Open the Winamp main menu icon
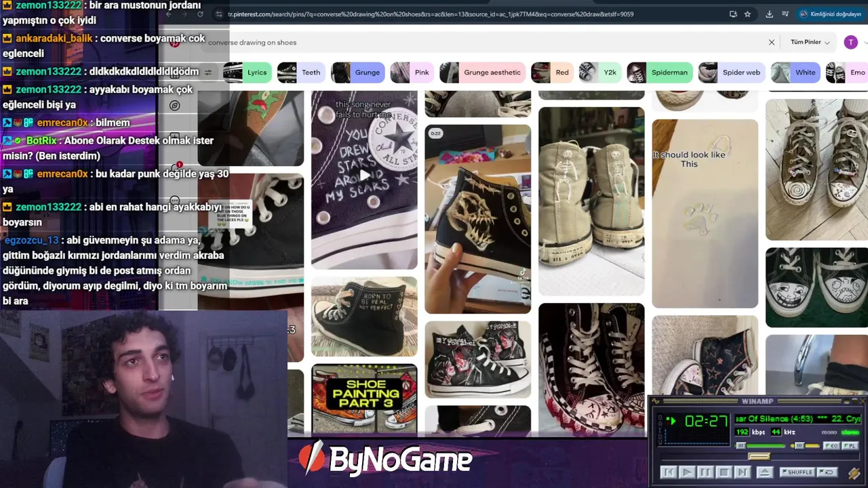Screen dimensions: 868x488 pos(656,401)
